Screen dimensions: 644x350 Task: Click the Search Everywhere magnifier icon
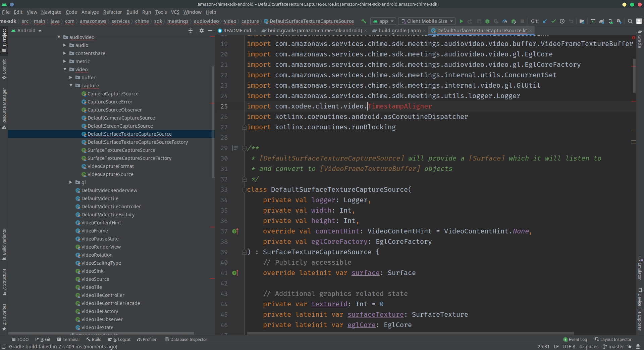point(630,21)
